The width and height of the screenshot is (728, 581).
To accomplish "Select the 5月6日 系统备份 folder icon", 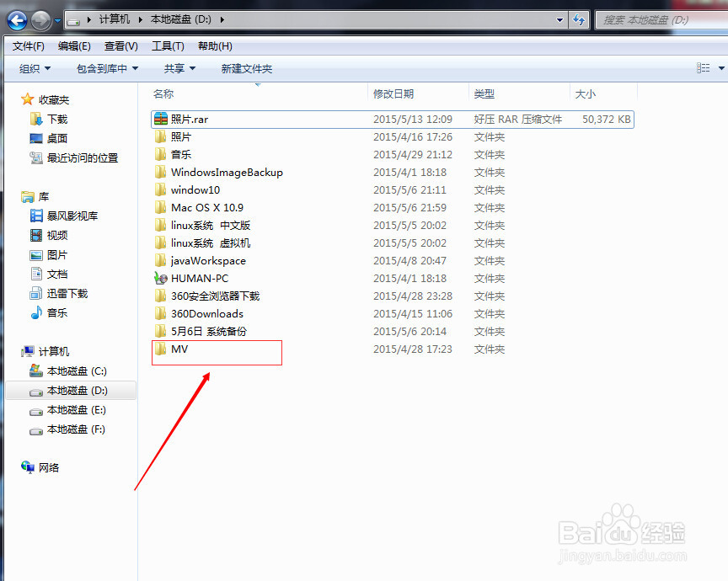I will 160,331.
